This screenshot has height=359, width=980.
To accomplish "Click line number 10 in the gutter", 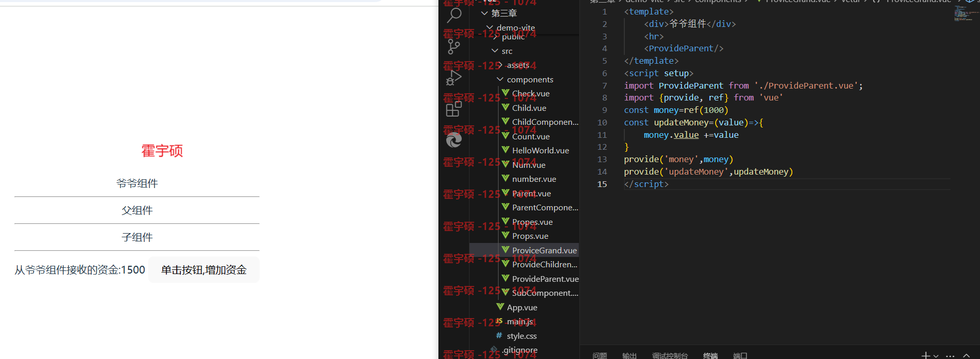I will coord(602,122).
